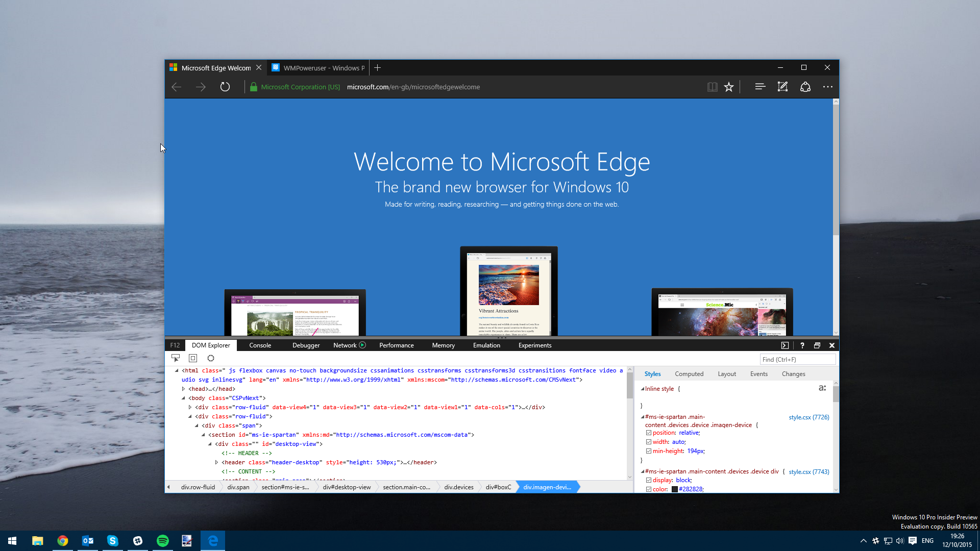
Task: Open the Console tab
Action: 260,345
